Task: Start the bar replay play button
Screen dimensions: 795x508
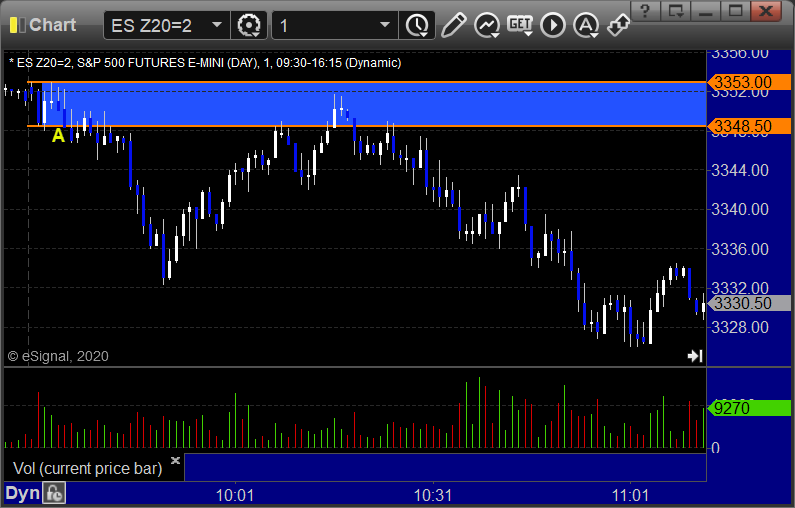Action: pos(553,25)
